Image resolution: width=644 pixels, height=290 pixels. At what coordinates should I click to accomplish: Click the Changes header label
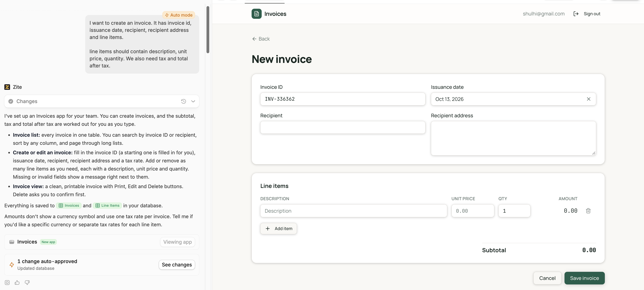(x=27, y=101)
